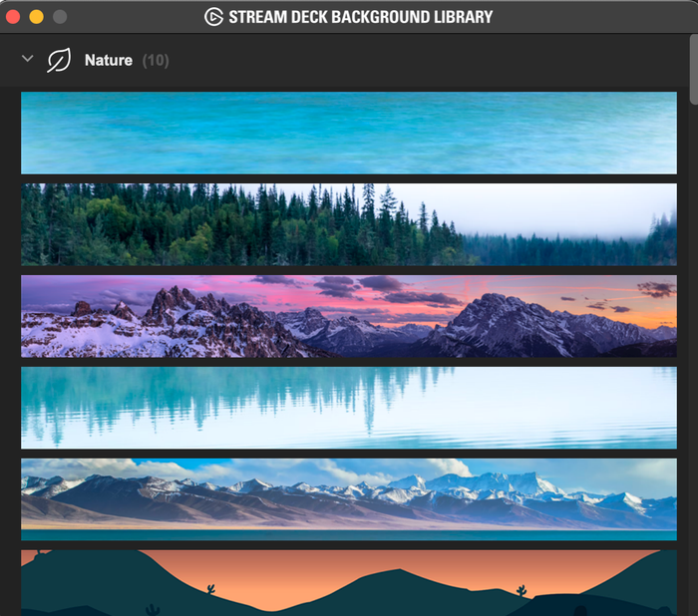This screenshot has width=698, height=616.
Task: Click the Elgato logo in the title bar
Action: (x=213, y=17)
